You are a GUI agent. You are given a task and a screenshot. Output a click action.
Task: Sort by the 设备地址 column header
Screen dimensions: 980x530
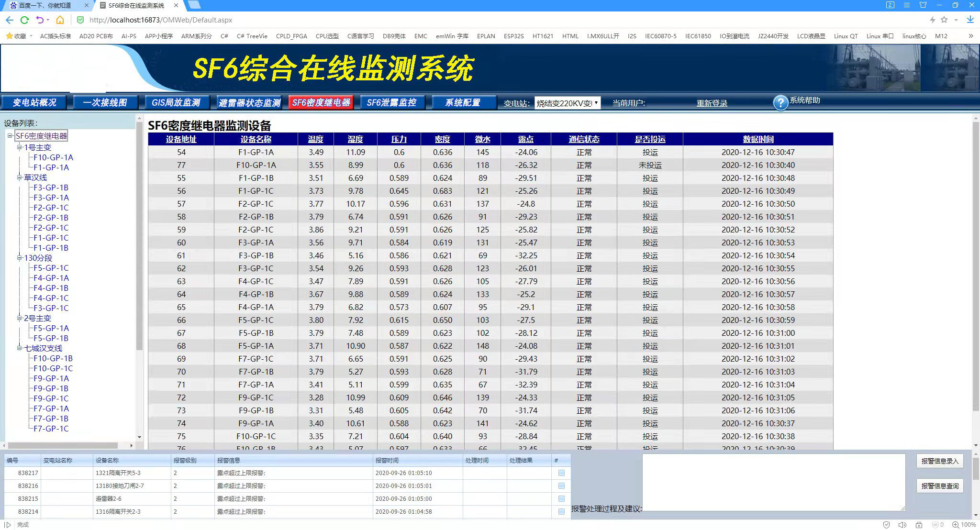[x=181, y=139]
